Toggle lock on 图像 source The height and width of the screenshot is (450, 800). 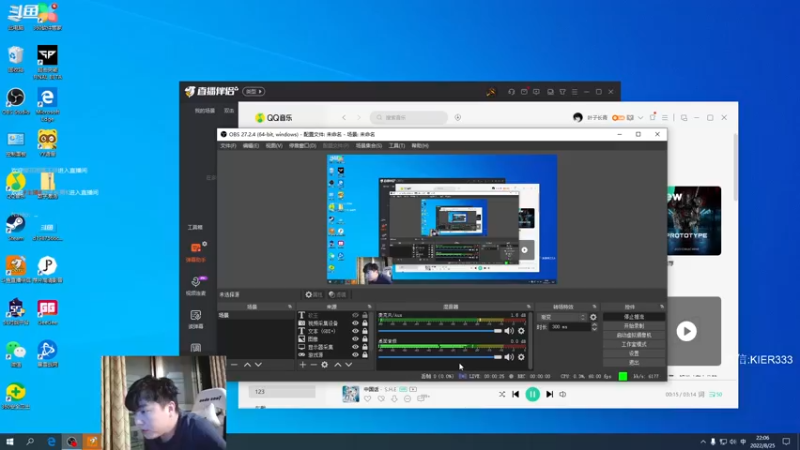[365, 339]
